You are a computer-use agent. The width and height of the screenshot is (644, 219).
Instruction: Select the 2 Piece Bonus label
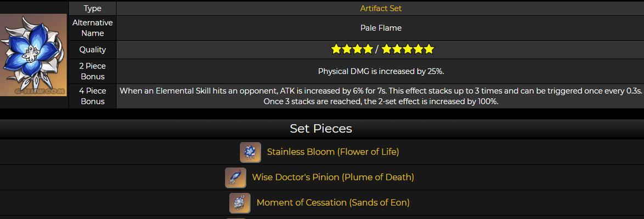[x=92, y=71]
